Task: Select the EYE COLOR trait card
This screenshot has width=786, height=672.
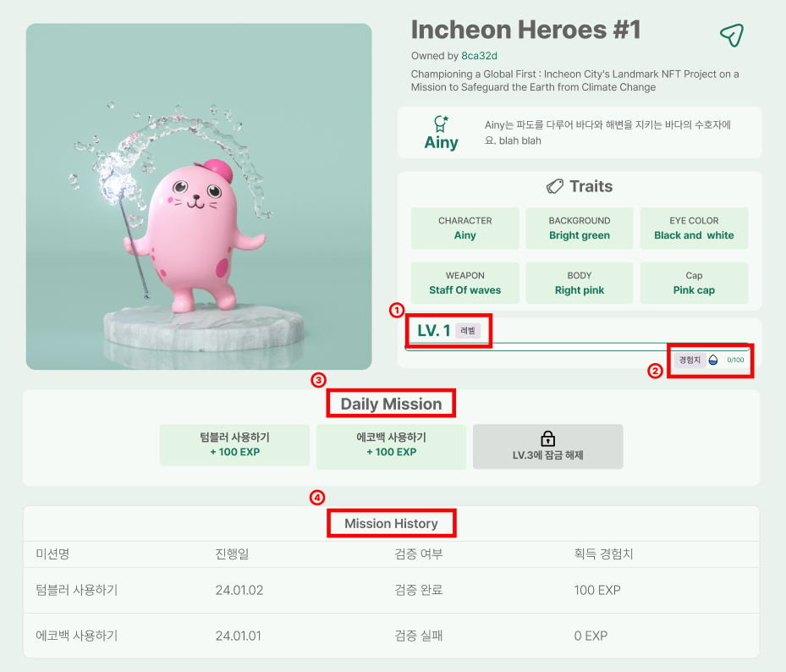Action: click(694, 228)
